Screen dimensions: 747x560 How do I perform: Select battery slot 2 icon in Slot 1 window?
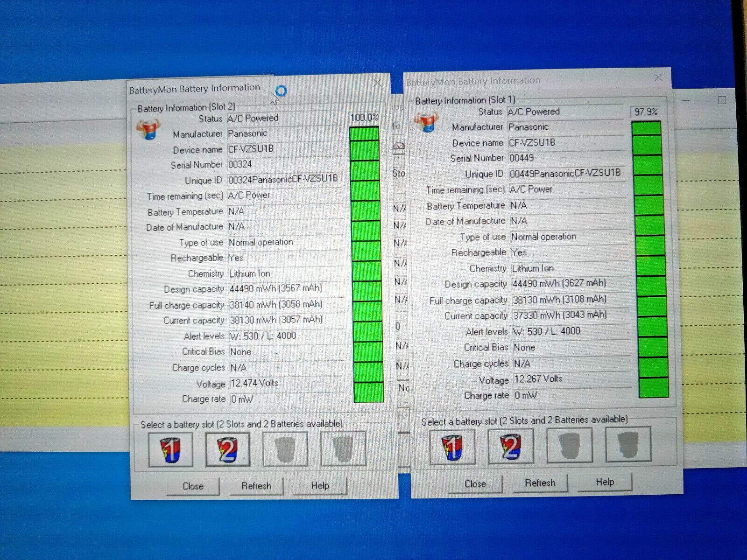point(511,446)
